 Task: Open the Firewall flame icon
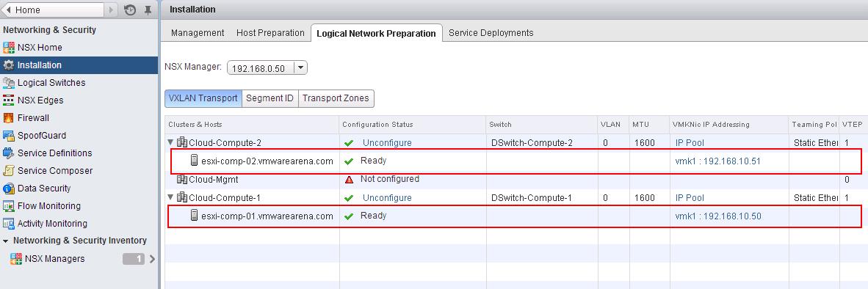click(x=9, y=117)
